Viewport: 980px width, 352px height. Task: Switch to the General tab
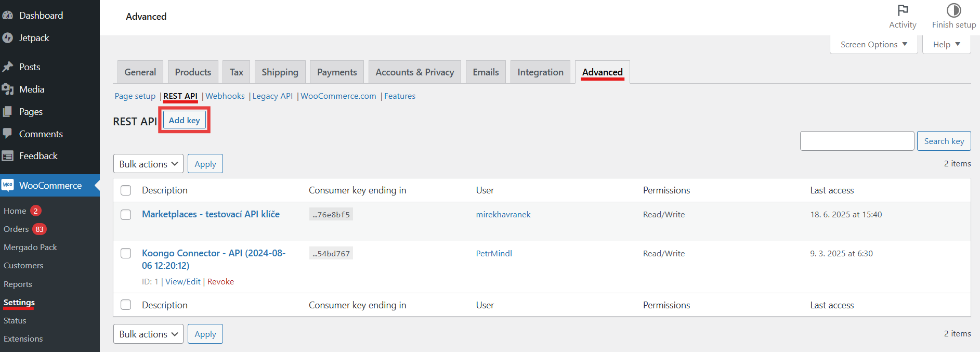(x=140, y=72)
